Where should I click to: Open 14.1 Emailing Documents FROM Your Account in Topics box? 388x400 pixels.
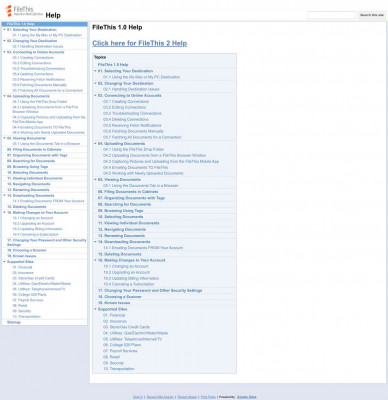(143, 248)
